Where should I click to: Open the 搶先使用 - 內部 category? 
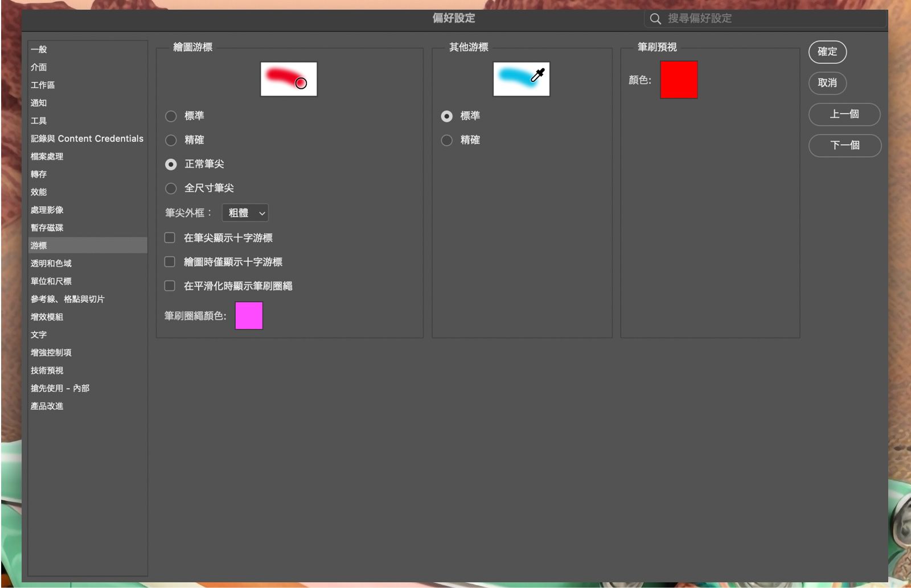[x=88, y=388]
